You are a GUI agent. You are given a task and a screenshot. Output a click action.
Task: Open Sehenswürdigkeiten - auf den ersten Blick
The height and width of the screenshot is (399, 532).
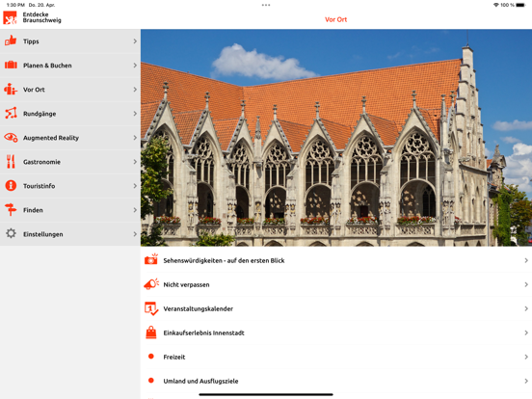(336, 260)
